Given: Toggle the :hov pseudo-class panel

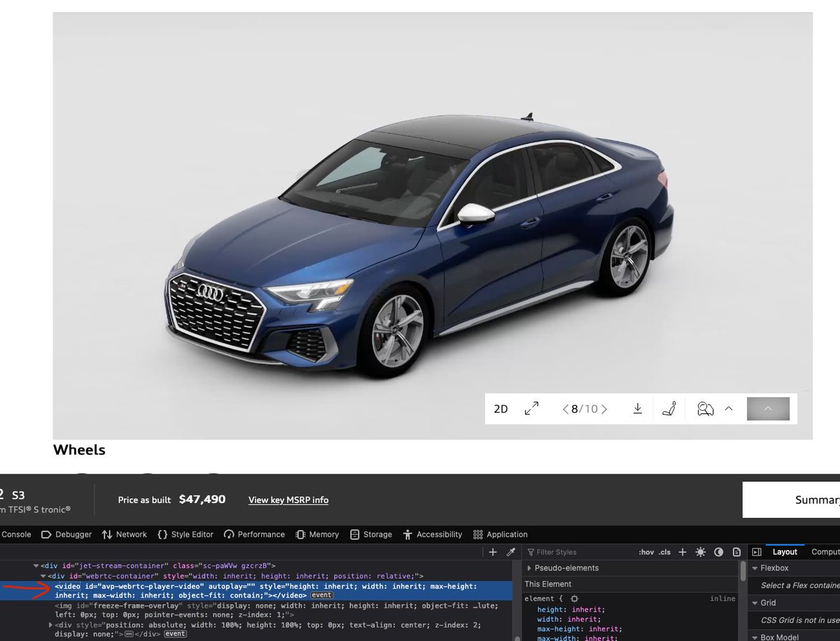Looking at the screenshot, I should [x=645, y=552].
